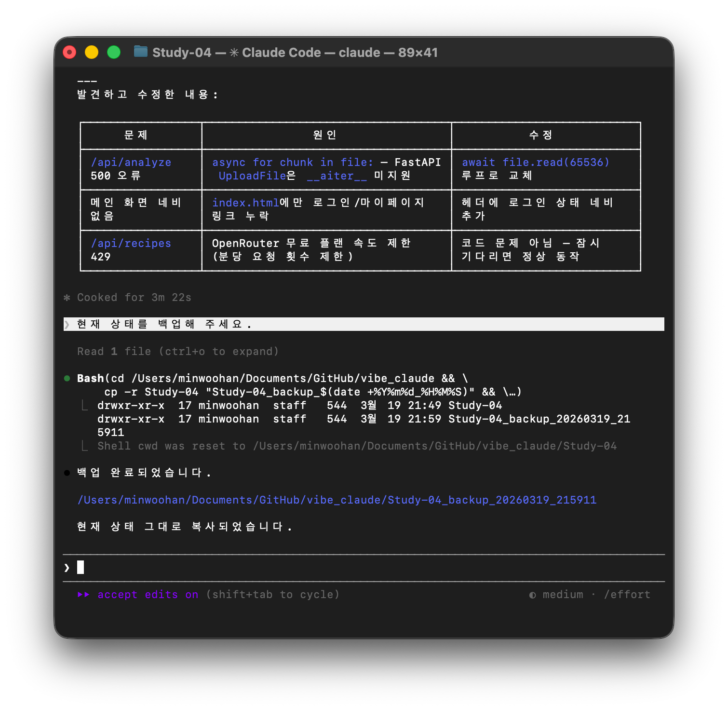Click the listing row for Study-04_backup_20260319_21

tap(364, 419)
